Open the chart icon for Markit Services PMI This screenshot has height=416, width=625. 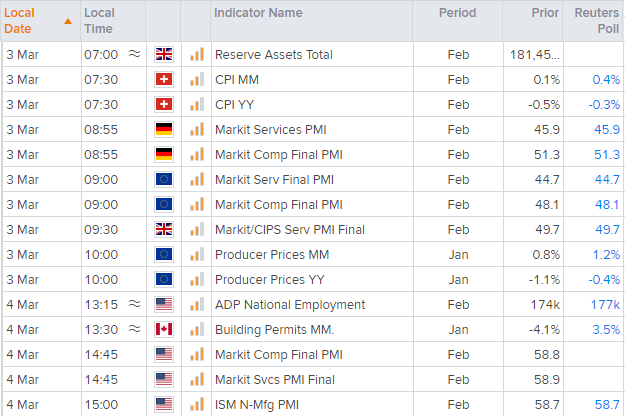pos(197,130)
